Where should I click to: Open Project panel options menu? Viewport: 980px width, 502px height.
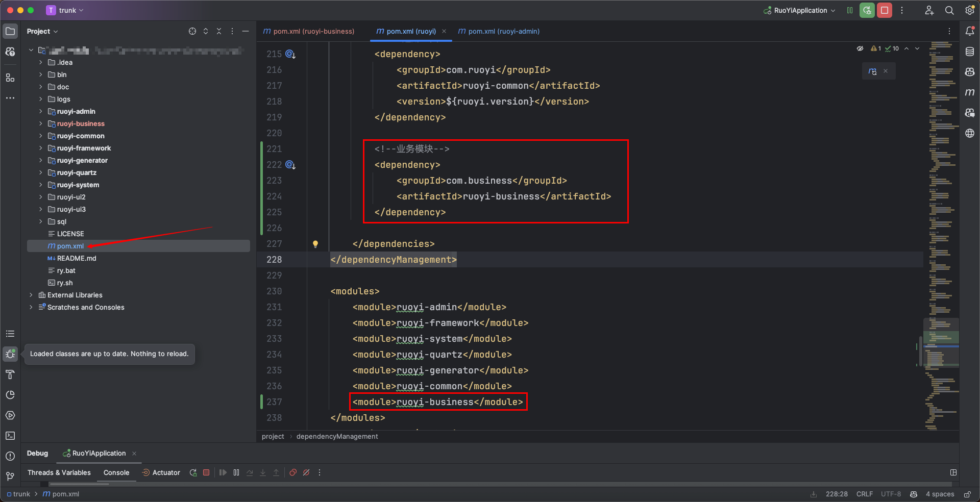pos(232,31)
